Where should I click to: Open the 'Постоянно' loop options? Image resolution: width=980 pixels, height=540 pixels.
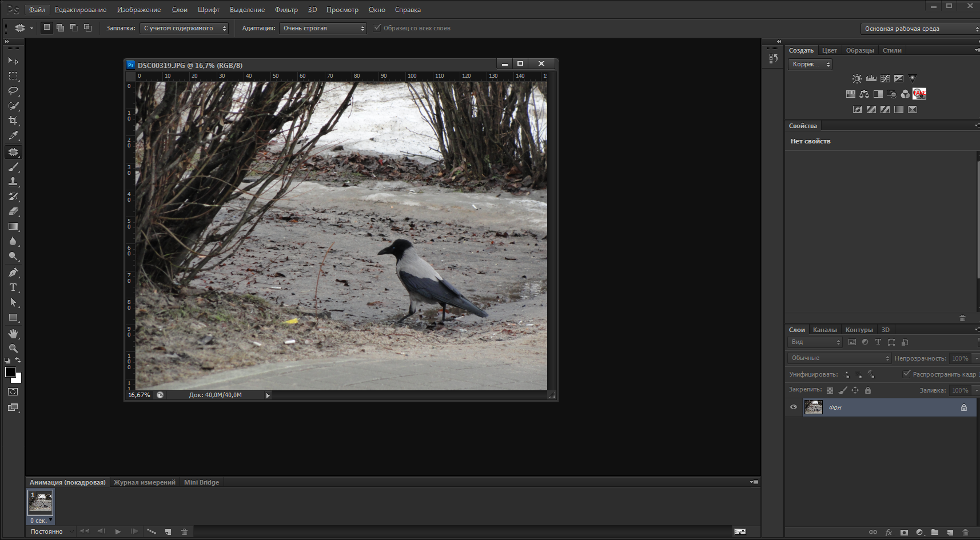[51, 531]
